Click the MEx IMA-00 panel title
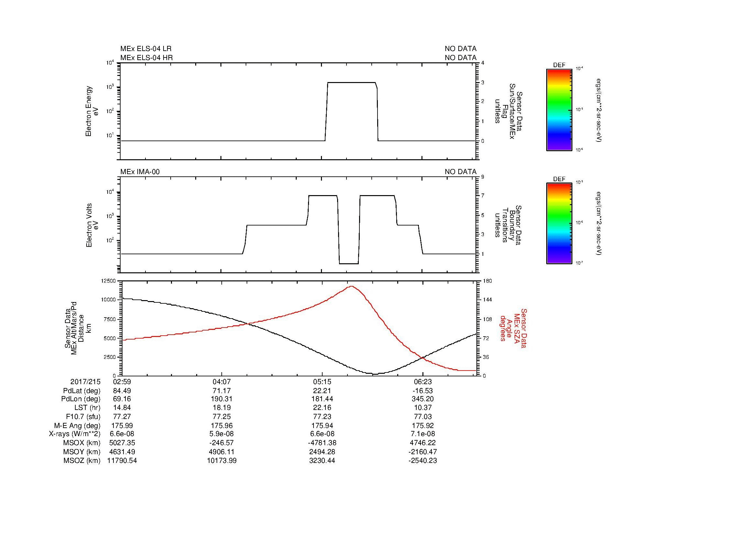The width and height of the screenshot is (756, 534). pos(140,172)
